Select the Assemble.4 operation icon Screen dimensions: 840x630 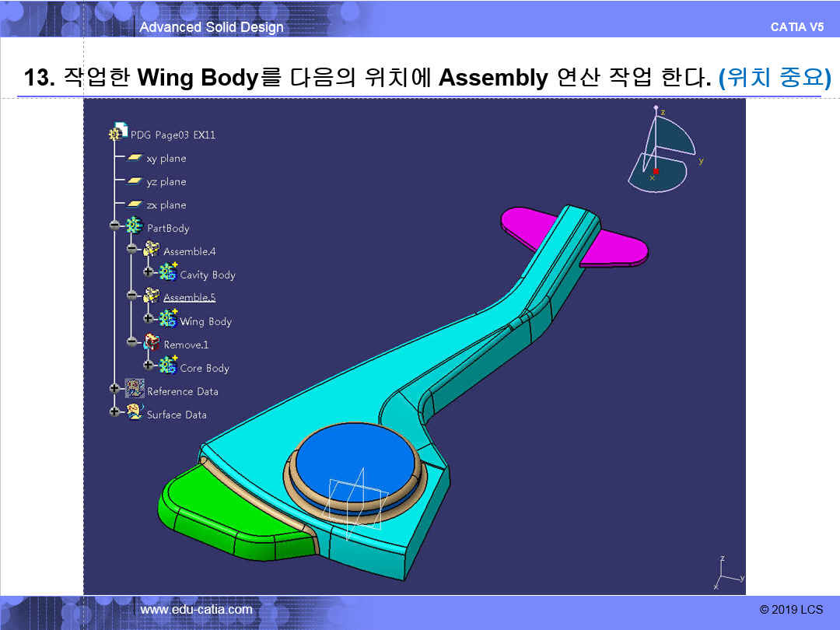click(x=152, y=250)
